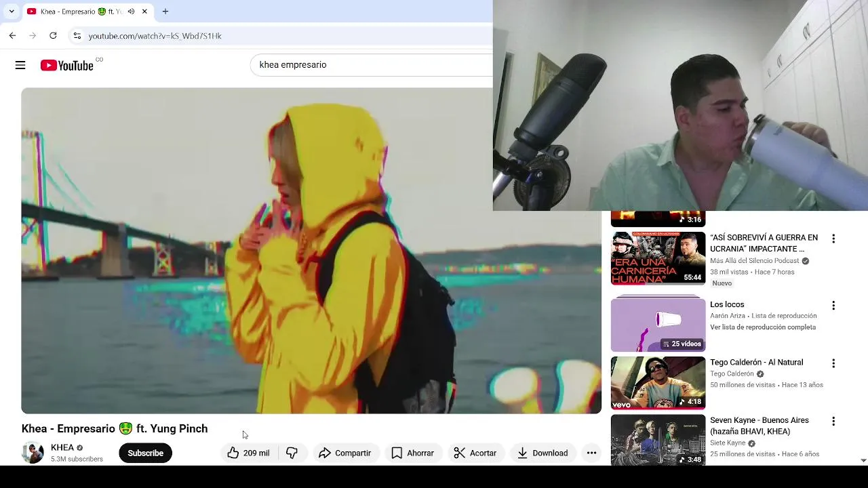Open the Seven Kayne - Buenos Aires title
The width and height of the screenshot is (868, 488).
pos(759,426)
